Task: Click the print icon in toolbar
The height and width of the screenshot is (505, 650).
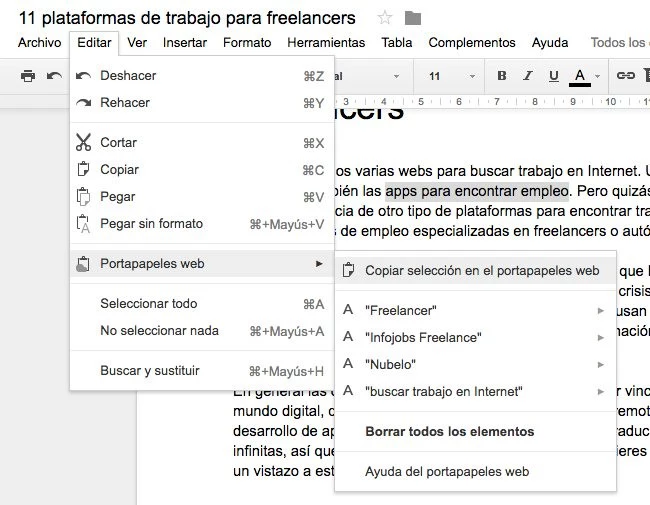Action: pyautogui.click(x=28, y=76)
